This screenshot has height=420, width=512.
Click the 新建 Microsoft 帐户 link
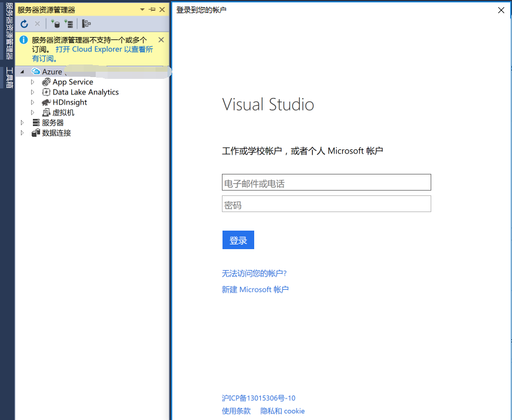coord(255,290)
